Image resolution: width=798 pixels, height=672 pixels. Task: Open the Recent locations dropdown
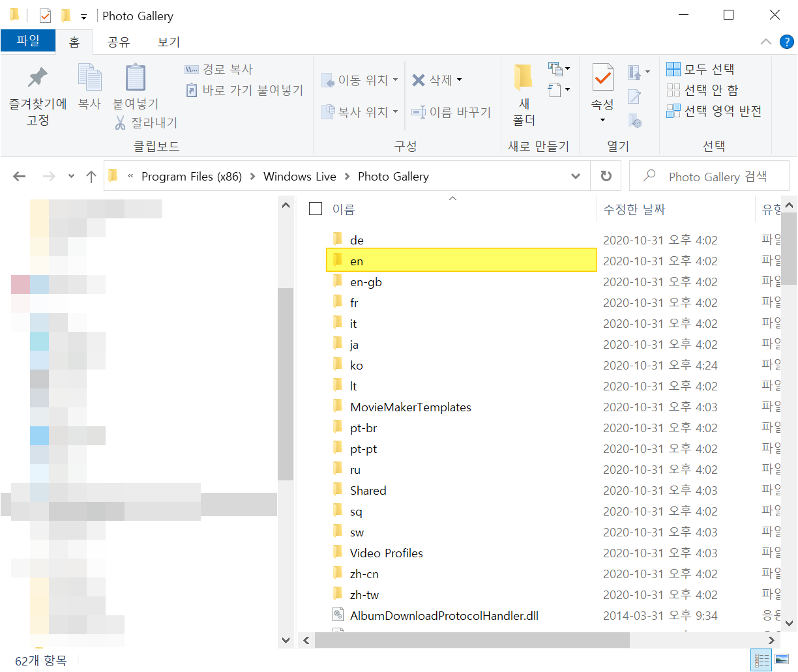[x=71, y=176]
